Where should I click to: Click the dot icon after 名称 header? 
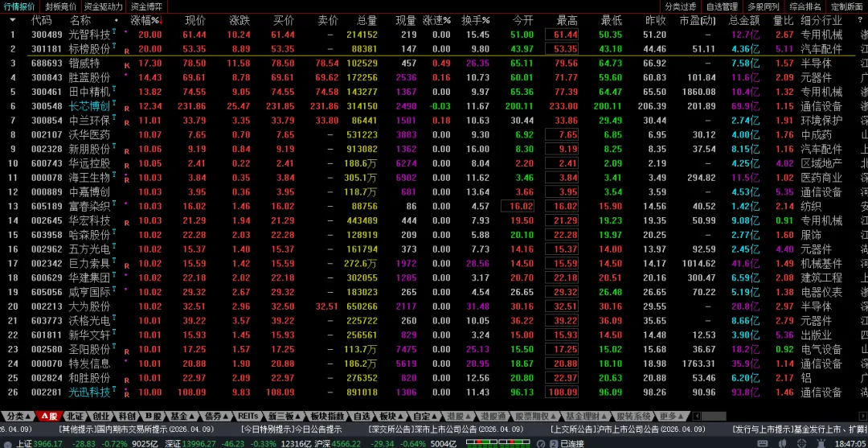[x=117, y=20]
